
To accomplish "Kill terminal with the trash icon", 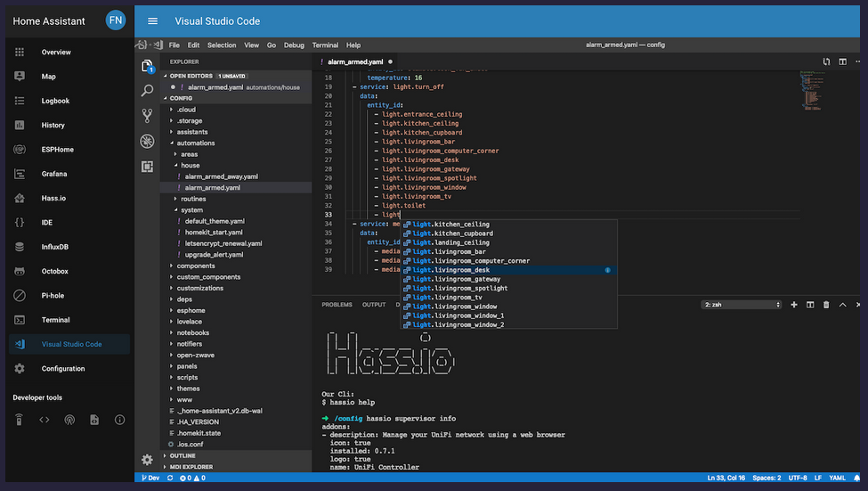I will [826, 305].
